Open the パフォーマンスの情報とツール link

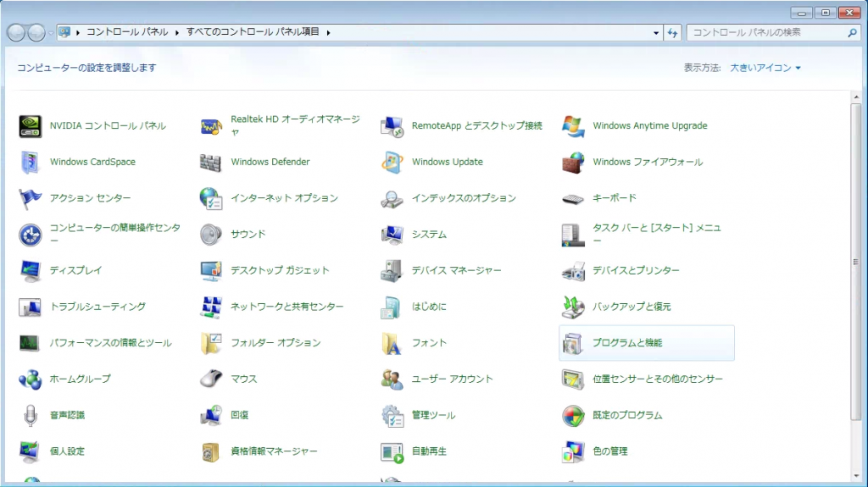(x=111, y=343)
